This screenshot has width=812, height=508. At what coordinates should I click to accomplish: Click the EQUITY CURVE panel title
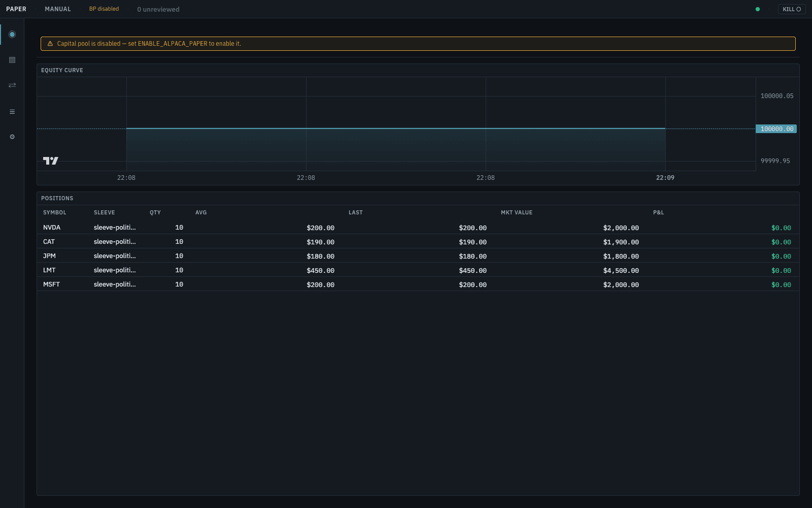(62, 70)
